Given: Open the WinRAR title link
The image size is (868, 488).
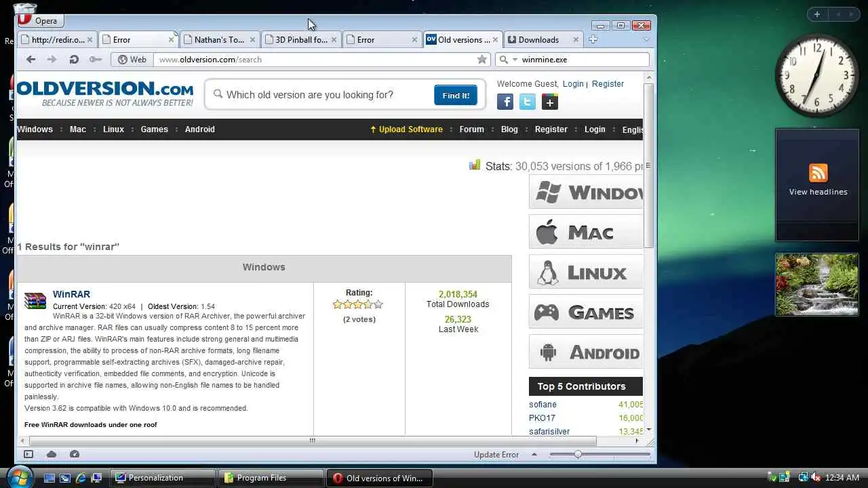Looking at the screenshot, I should [71, 294].
